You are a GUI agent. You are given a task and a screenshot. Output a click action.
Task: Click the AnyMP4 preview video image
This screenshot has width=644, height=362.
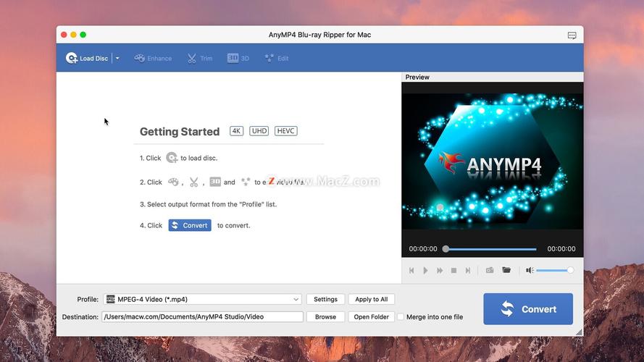coord(493,161)
